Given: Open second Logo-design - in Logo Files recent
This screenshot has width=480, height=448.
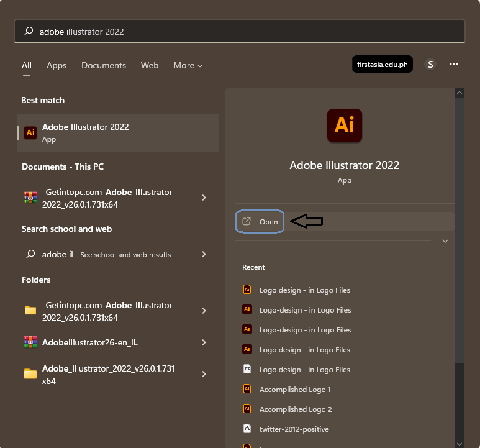Looking at the screenshot, I should click(306, 330).
